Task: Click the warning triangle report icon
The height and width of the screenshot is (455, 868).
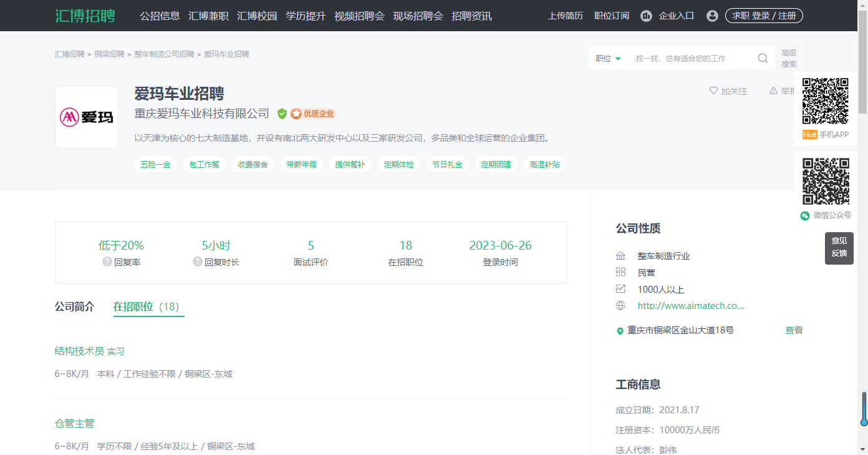Action: (773, 91)
